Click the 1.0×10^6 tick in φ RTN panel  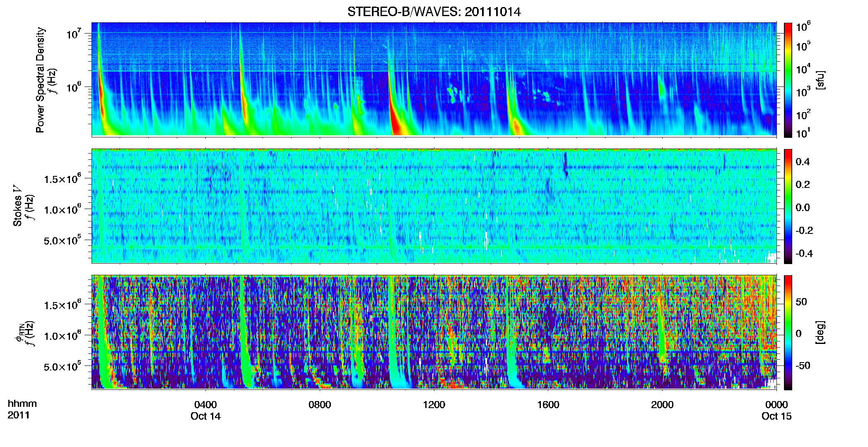tap(63, 336)
